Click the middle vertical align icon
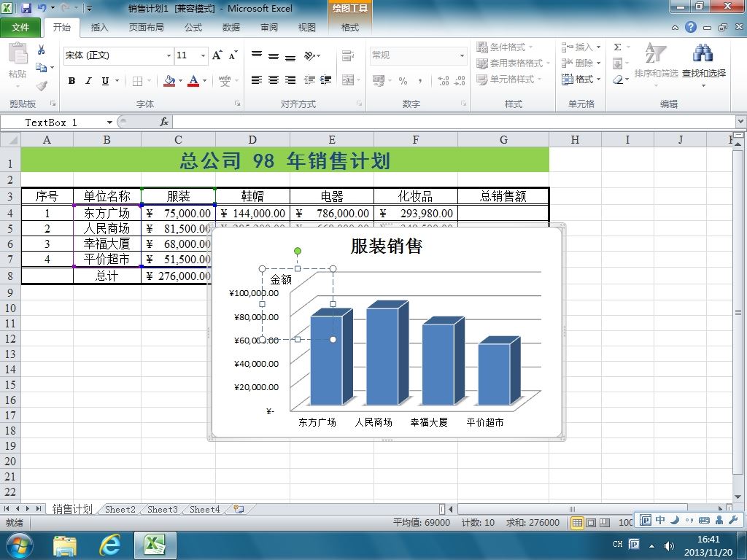The image size is (747, 560). (274, 55)
